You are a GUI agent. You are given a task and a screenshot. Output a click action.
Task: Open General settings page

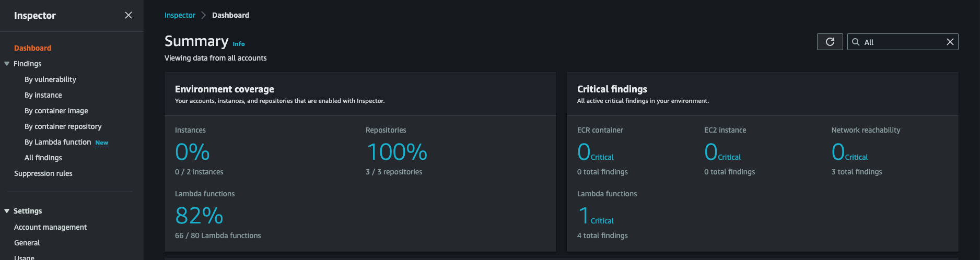(27, 243)
